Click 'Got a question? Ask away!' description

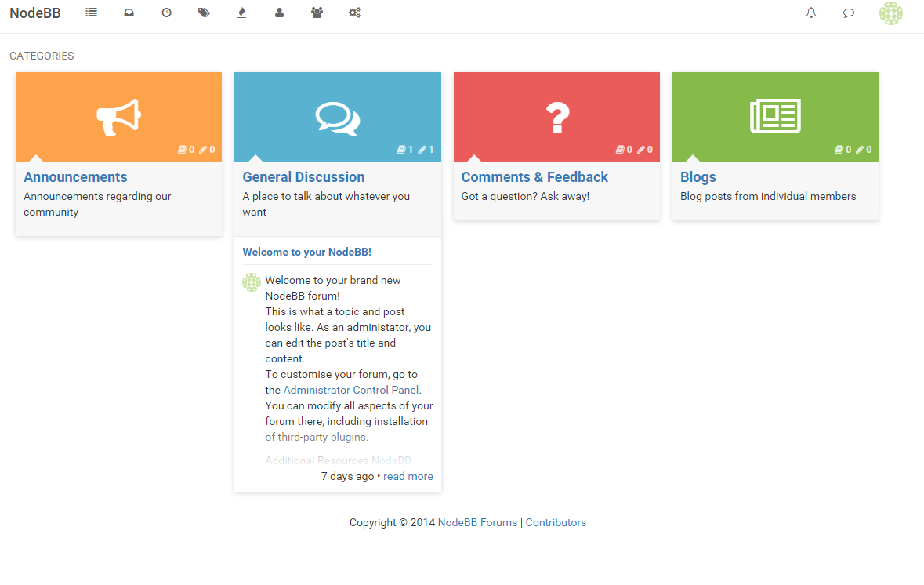click(525, 196)
